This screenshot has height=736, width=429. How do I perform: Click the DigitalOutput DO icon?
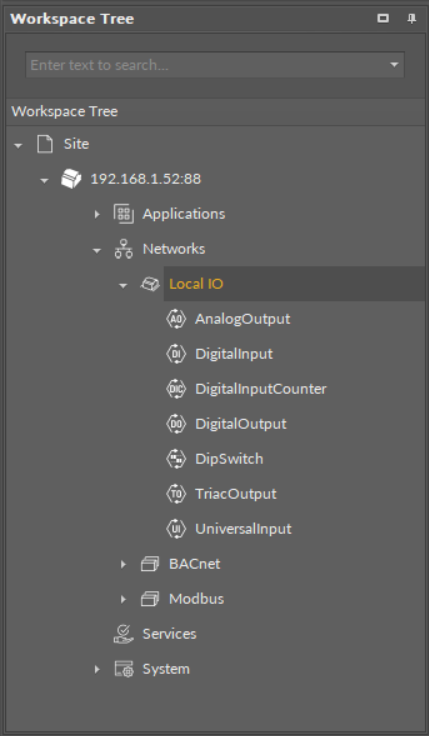pos(176,424)
